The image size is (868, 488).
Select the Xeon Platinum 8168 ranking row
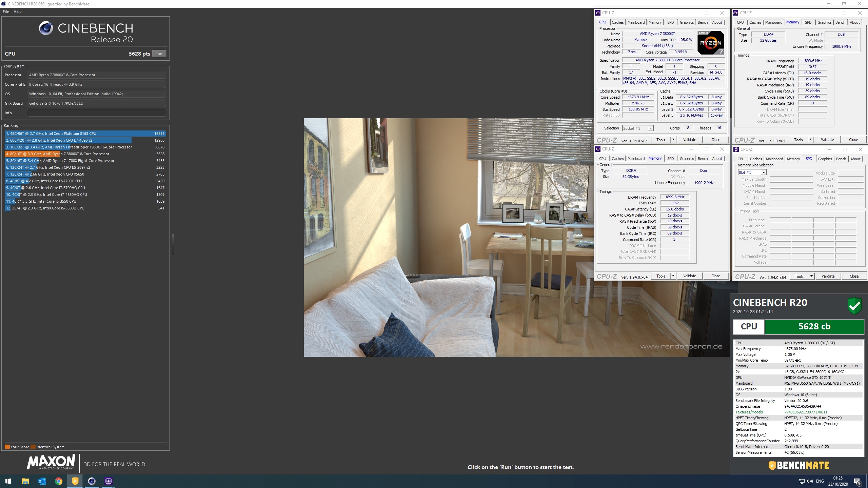(x=85, y=134)
